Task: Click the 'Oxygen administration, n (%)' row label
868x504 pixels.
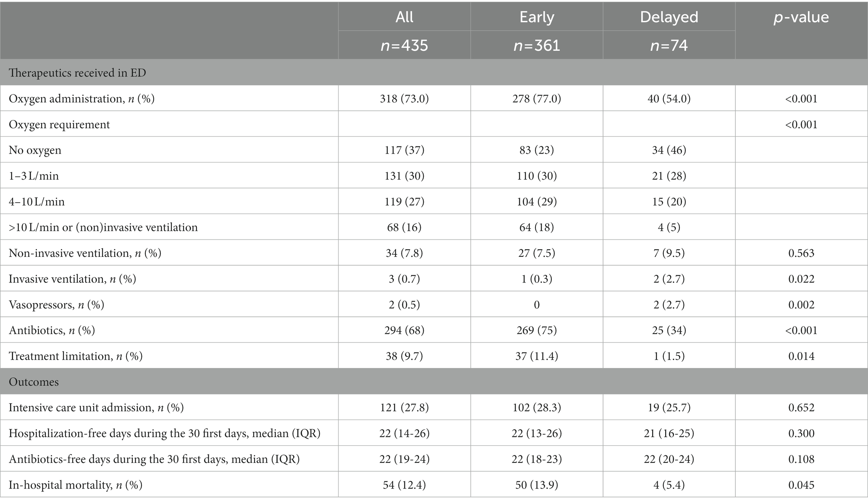Action: coord(81,99)
